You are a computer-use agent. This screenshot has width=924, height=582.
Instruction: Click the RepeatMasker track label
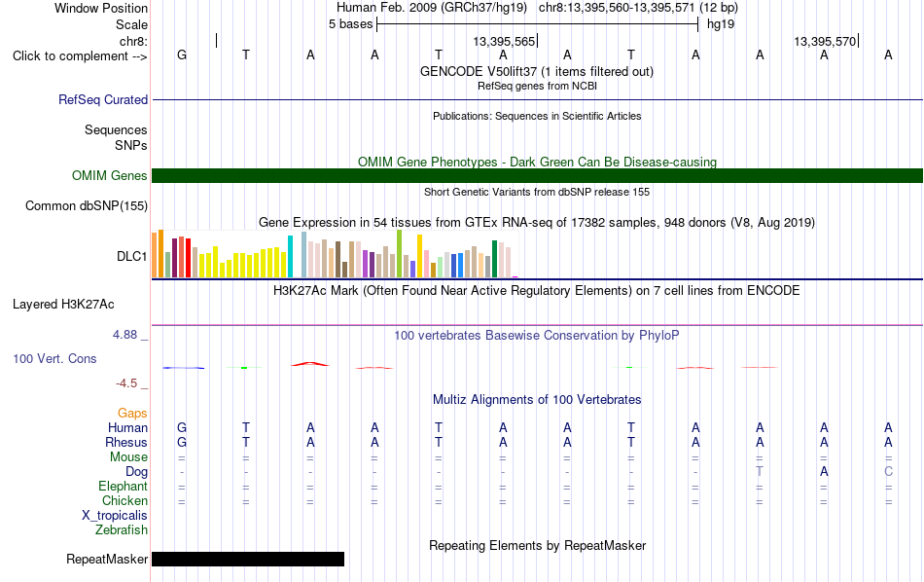pos(107,559)
